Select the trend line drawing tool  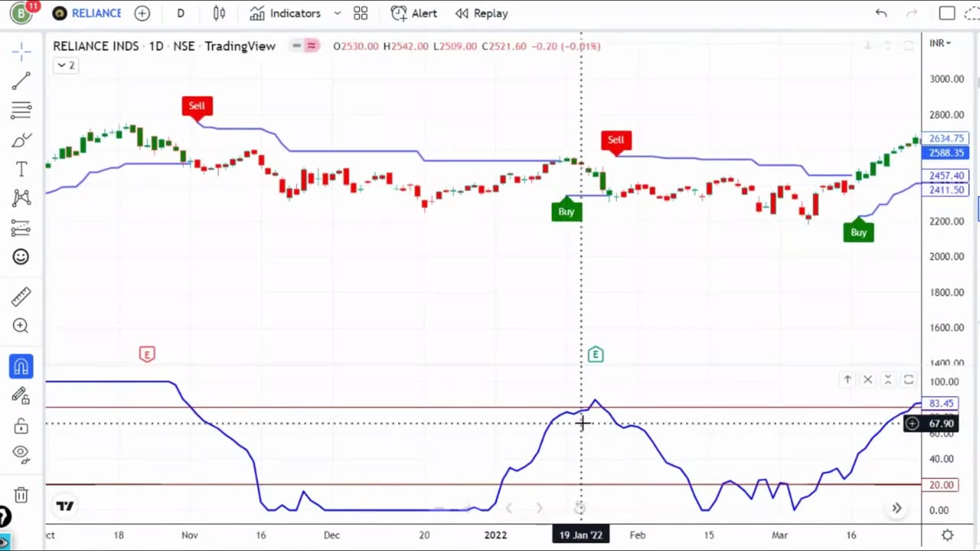pyautogui.click(x=21, y=81)
